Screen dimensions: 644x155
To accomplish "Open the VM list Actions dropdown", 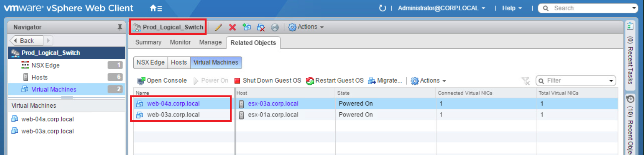I will 429,80.
